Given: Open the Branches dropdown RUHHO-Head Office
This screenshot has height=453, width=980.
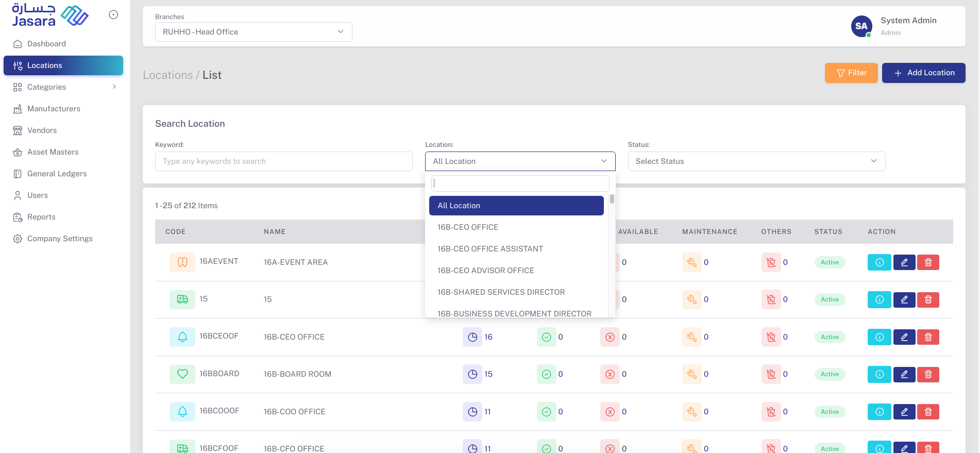Looking at the screenshot, I should click(254, 32).
